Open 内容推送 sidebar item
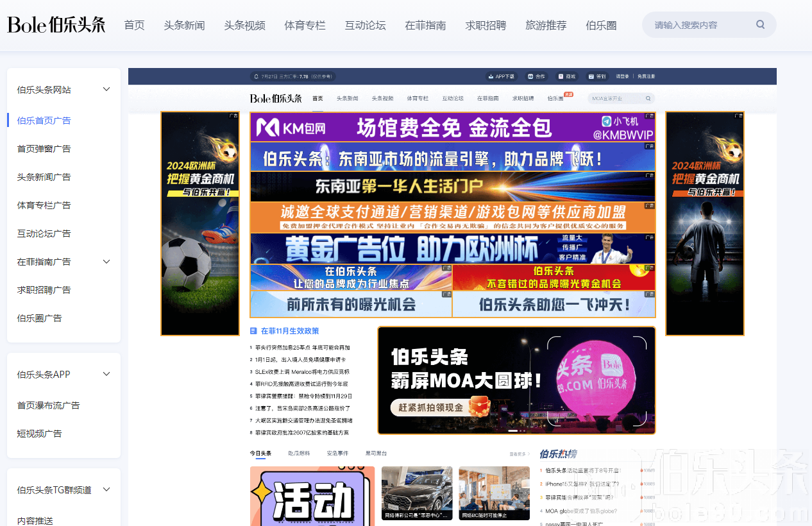812x526 pixels. pyautogui.click(x=35, y=520)
